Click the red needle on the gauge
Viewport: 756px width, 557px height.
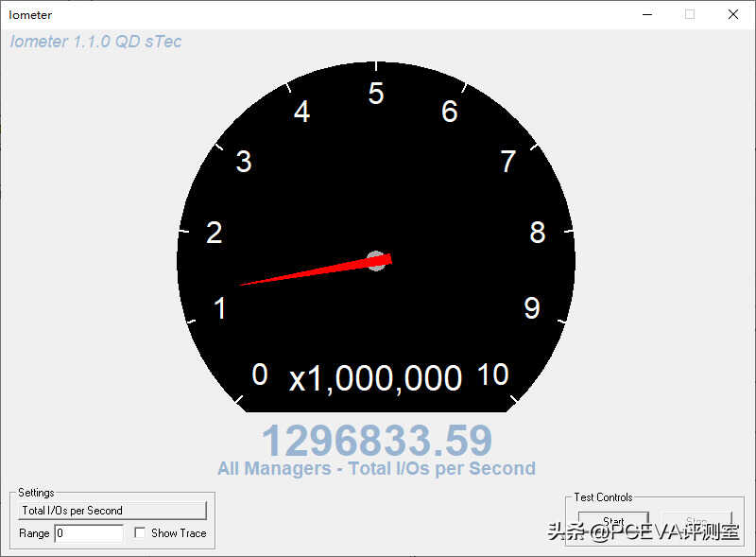(x=316, y=270)
